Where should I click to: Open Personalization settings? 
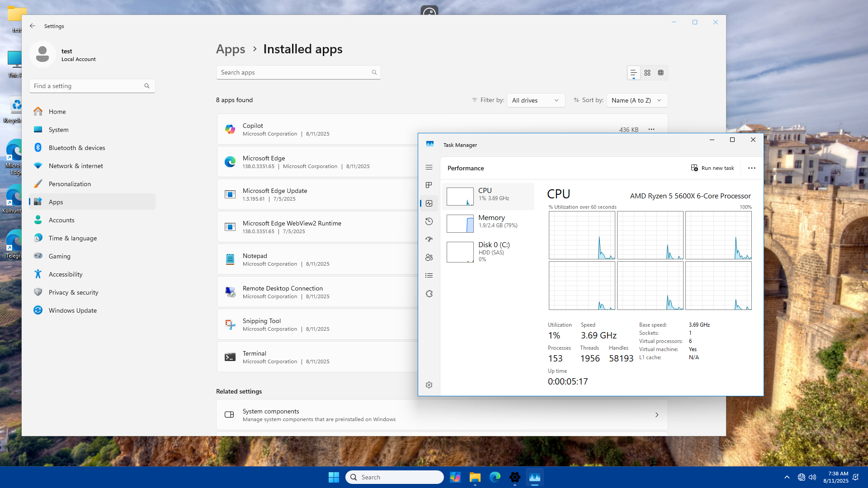(92, 184)
